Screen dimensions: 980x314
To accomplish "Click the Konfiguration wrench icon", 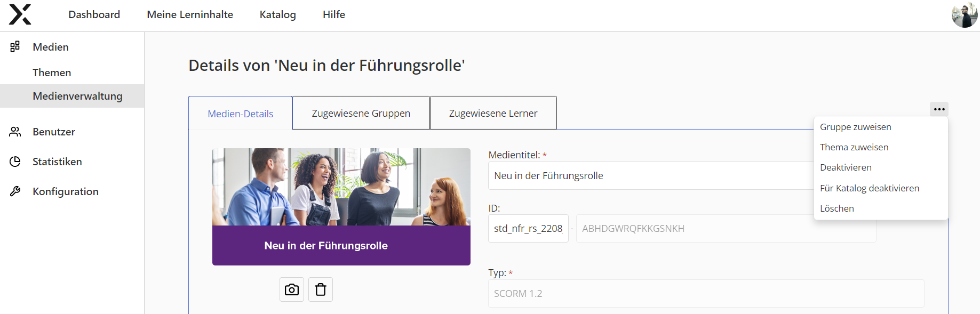I will pos(15,191).
